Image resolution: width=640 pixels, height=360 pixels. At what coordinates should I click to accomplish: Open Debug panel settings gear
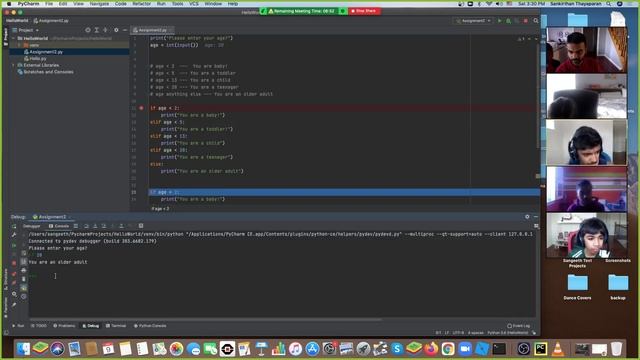[527, 217]
